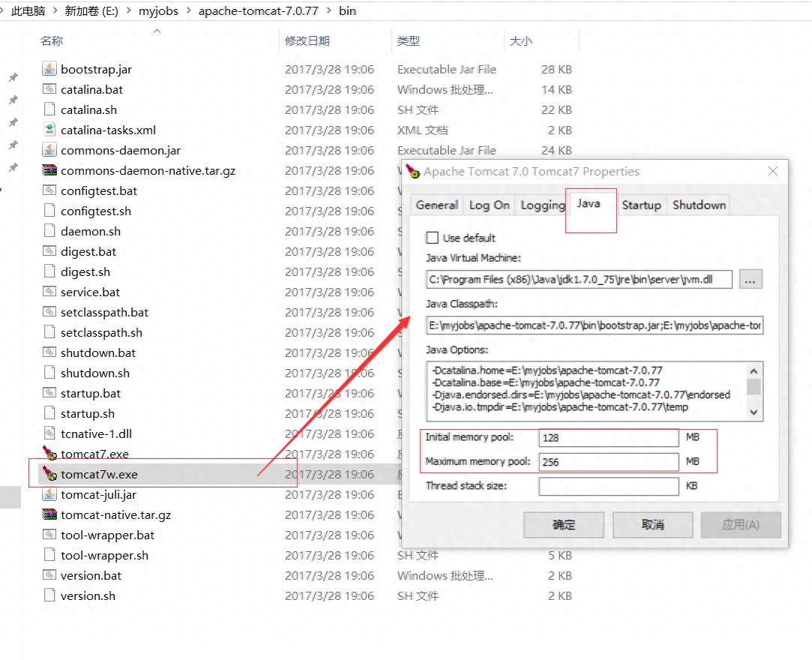812x660 pixels.
Task: Click the service.bat file icon
Action: point(49,291)
